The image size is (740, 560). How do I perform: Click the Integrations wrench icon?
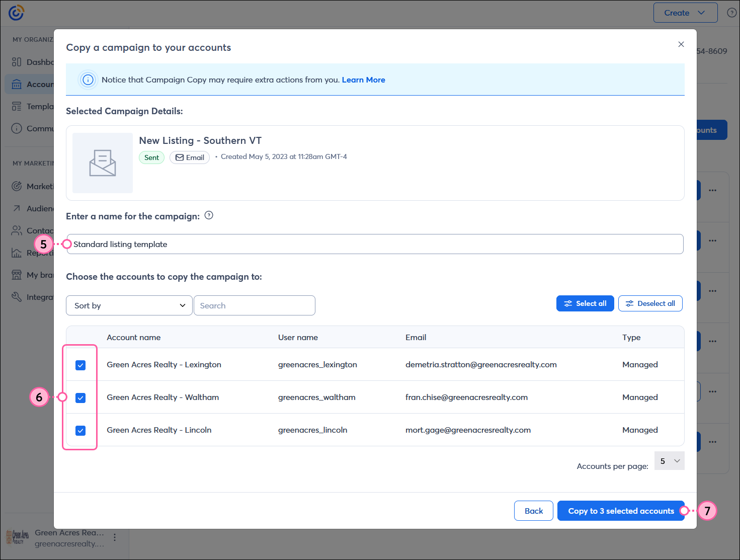pos(17,297)
